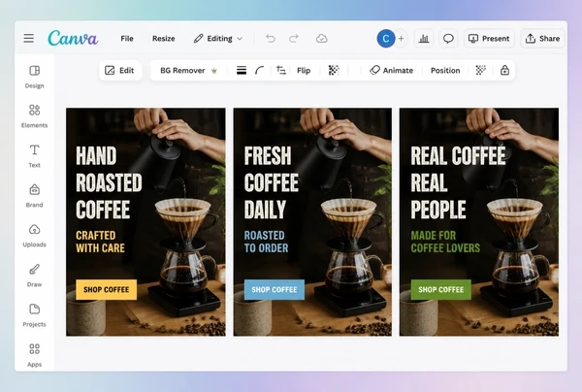
Task: Click the Canva logo
Action: pyautogui.click(x=73, y=38)
